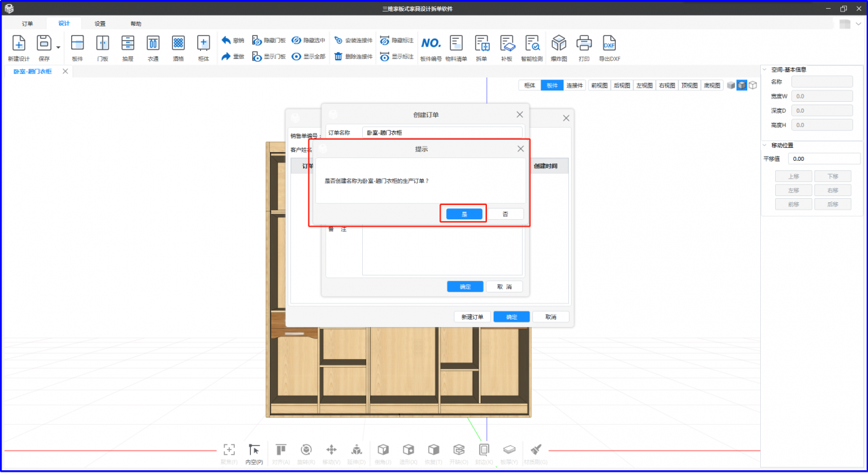Viewport: 868px width, 473px height.
Task: Open the 设置 ribbon tab
Action: (100, 24)
